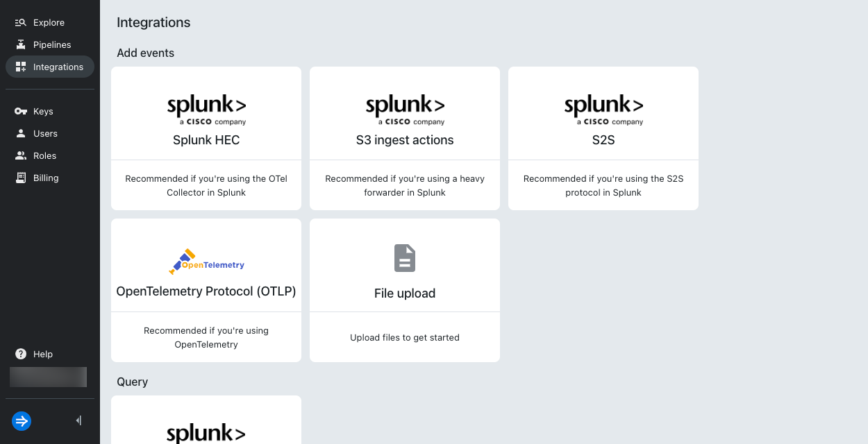Click the Explore search icon in sidebar
Image resolution: width=868 pixels, height=444 pixels.
(x=21, y=22)
